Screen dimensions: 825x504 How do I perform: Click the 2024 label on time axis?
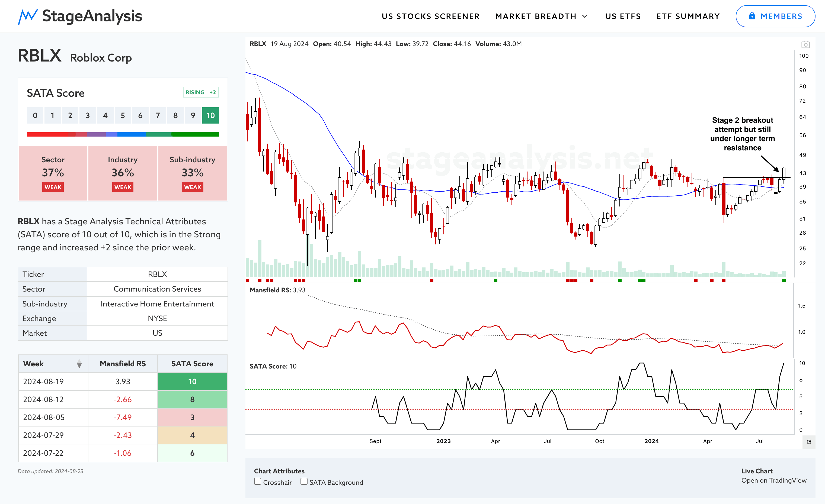tap(651, 441)
